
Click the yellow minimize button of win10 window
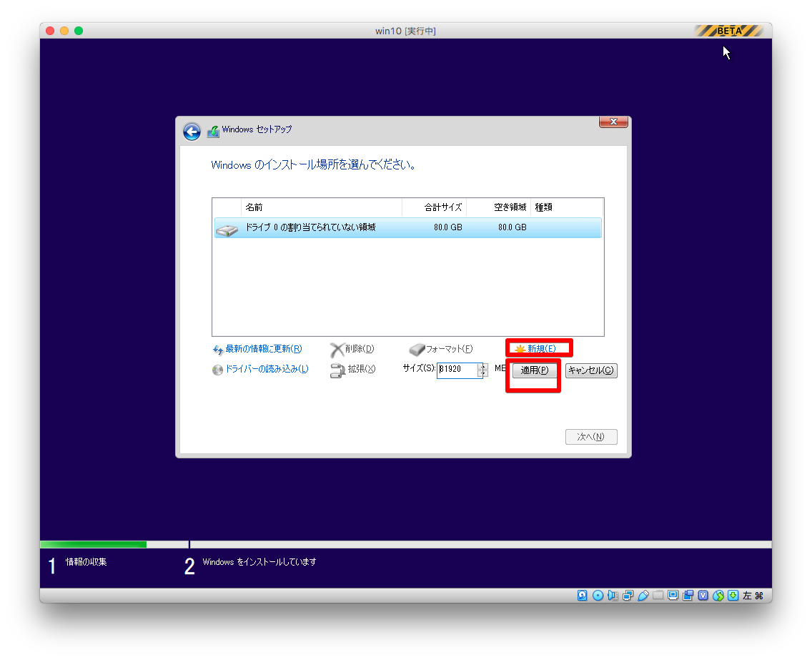[64, 31]
